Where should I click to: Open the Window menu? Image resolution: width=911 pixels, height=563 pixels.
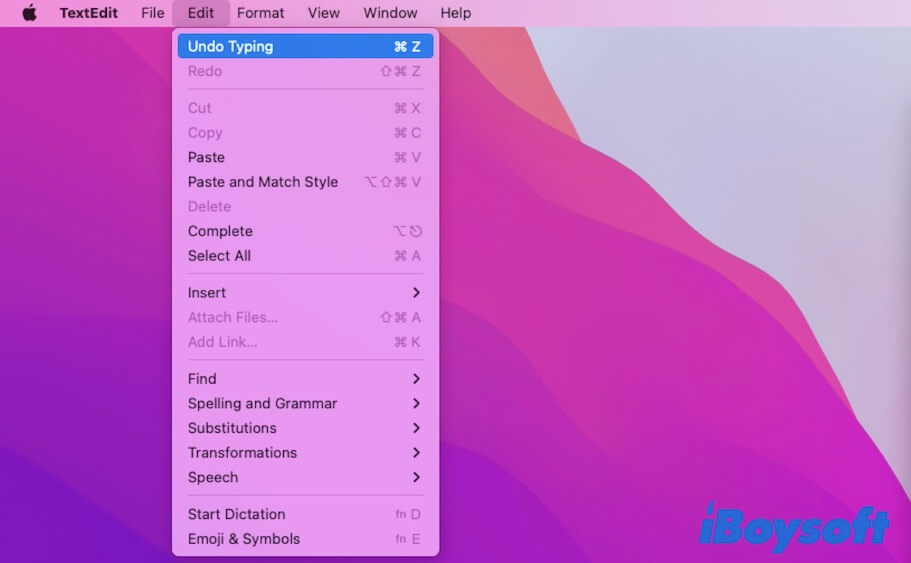(390, 13)
